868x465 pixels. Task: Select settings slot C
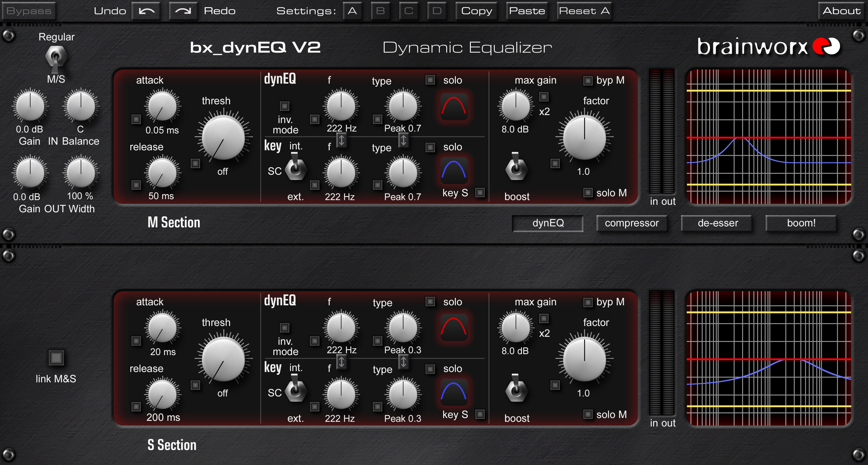pos(409,11)
